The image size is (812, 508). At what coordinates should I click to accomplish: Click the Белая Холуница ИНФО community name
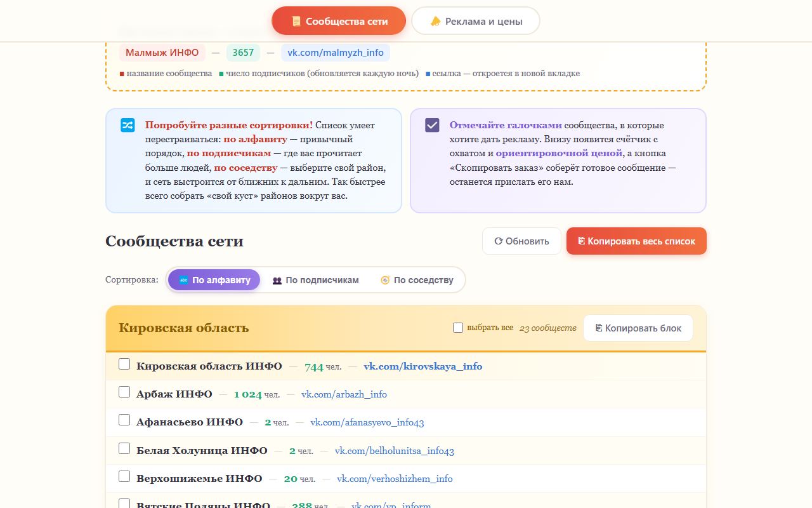(202, 451)
